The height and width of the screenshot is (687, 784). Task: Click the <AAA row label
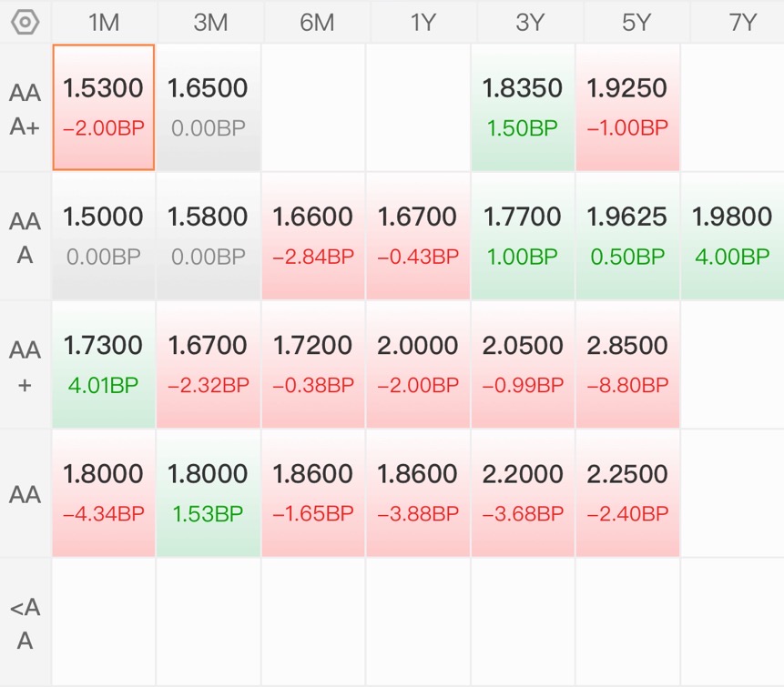25,623
